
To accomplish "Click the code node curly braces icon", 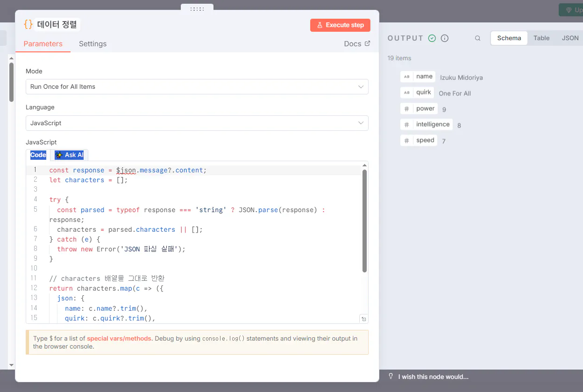I will point(28,25).
